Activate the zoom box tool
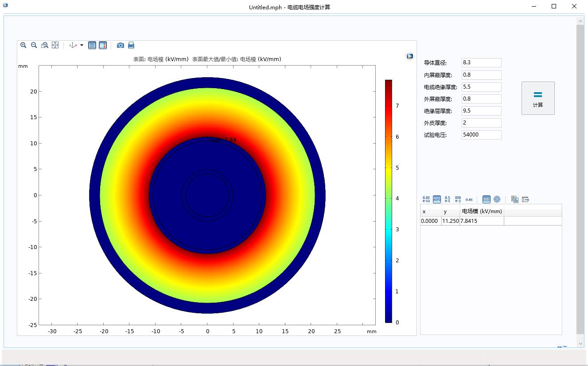This screenshot has height=366, width=588. tap(45, 45)
